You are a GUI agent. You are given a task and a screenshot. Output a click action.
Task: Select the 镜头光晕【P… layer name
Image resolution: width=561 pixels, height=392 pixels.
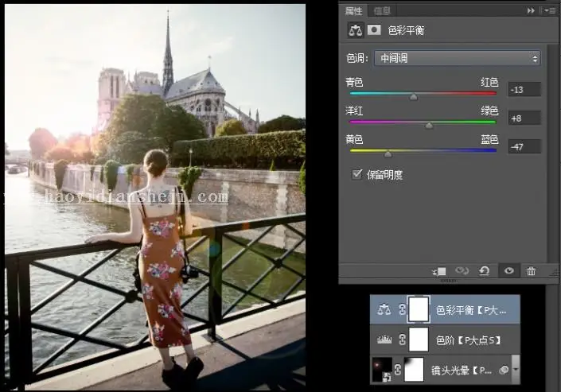click(462, 371)
